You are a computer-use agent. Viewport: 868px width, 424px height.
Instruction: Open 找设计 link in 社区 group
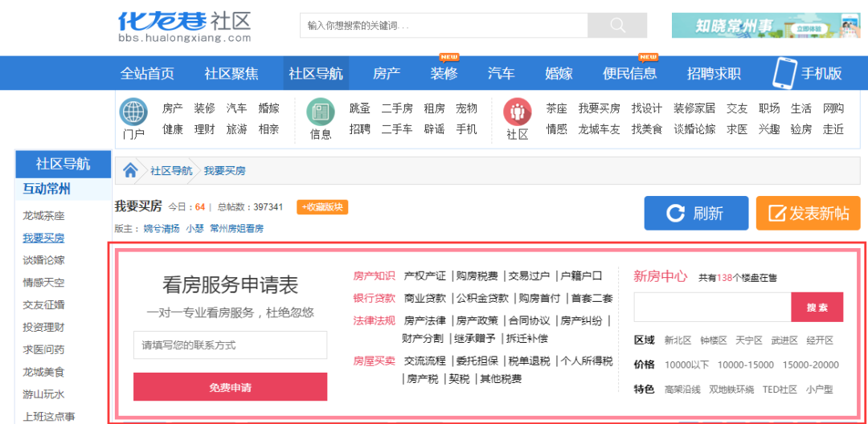(x=646, y=108)
